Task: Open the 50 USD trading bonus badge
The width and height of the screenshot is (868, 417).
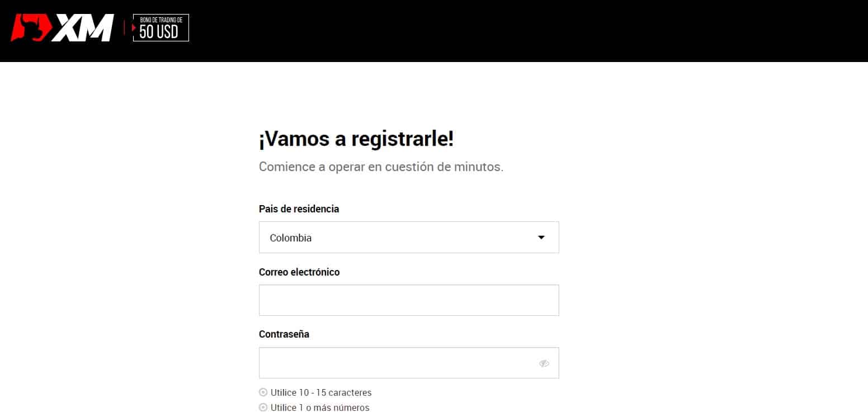Action: [x=161, y=28]
